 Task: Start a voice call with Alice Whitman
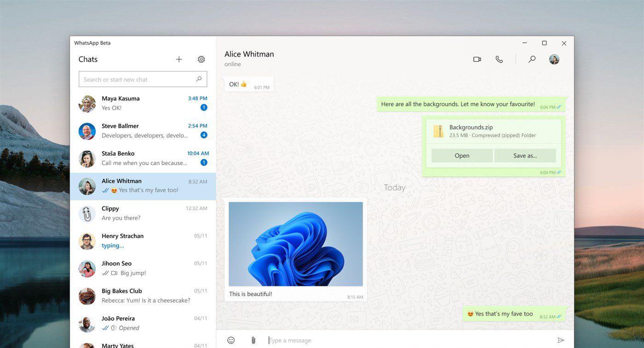pos(500,59)
